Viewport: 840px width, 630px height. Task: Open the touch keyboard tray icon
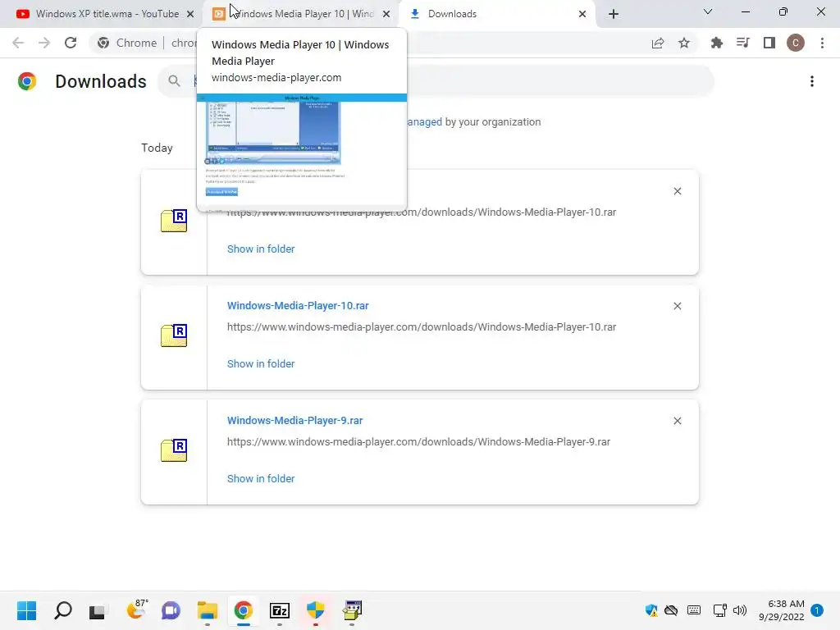click(694, 610)
